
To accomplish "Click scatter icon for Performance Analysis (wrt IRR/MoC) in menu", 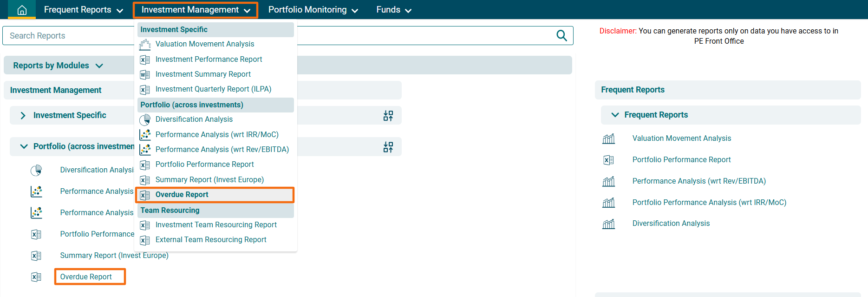I will pyautogui.click(x=145, y=135).
